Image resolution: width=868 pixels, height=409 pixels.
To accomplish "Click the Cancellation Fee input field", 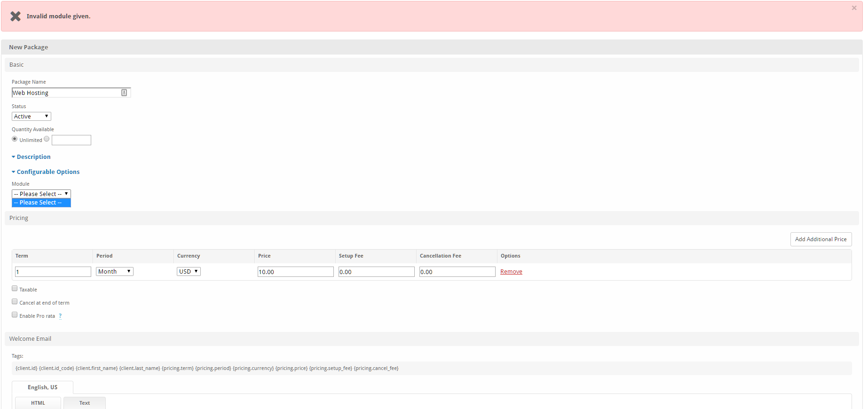I will (x=458, y=272).
